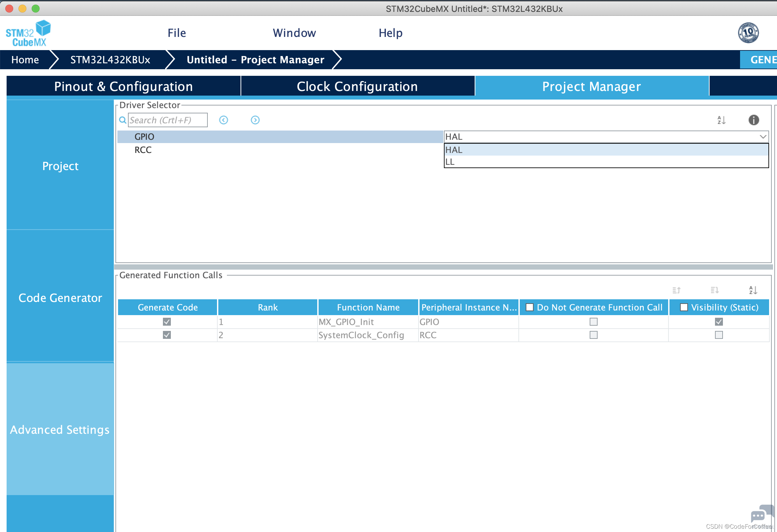This screenshot has height=532, width=777.
Task: Click the Peripheral Instance Name column header
Action: point(469,308)
